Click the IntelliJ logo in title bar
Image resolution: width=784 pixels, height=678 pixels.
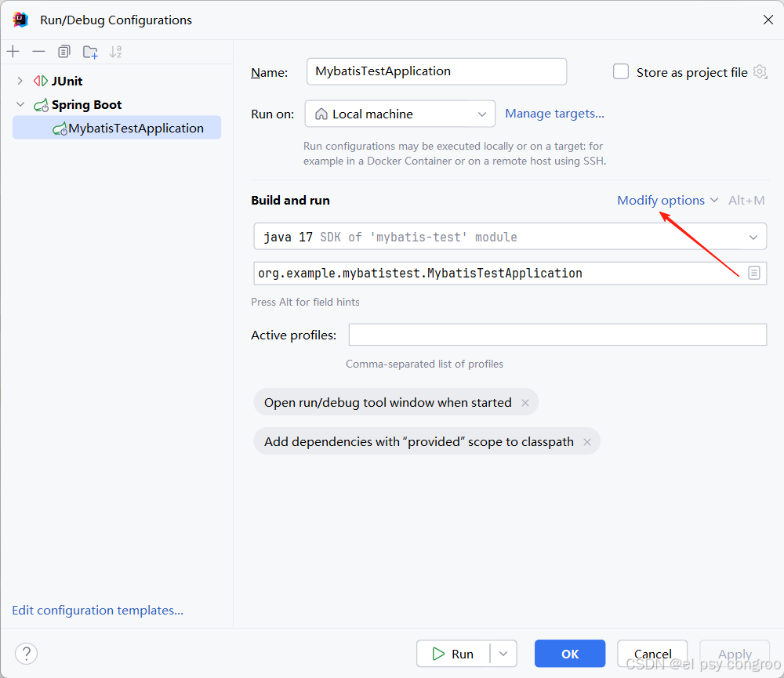point(20,20)
